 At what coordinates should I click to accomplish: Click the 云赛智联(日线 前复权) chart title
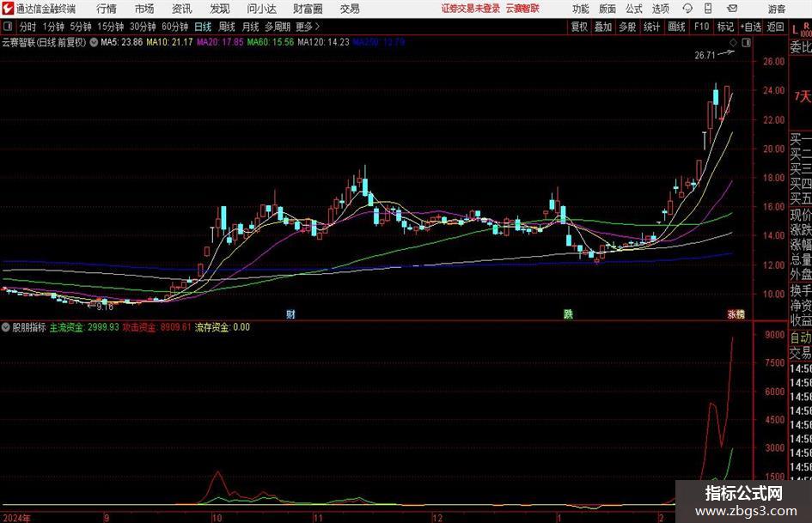click(44, 42)
